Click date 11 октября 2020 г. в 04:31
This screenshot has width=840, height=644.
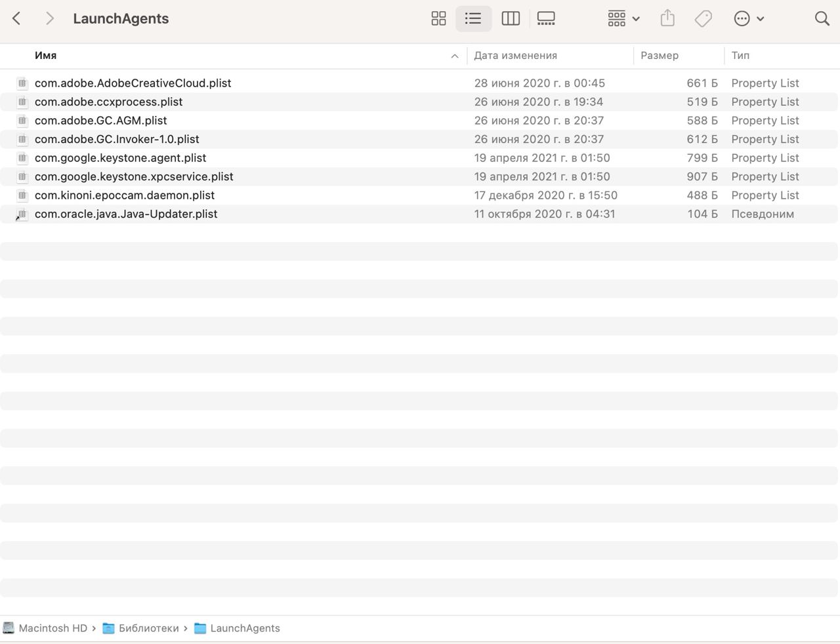[x=545, y=214]
